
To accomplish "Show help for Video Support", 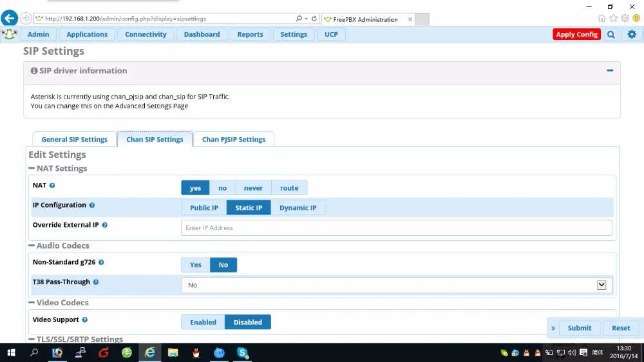I will (84, 319).
